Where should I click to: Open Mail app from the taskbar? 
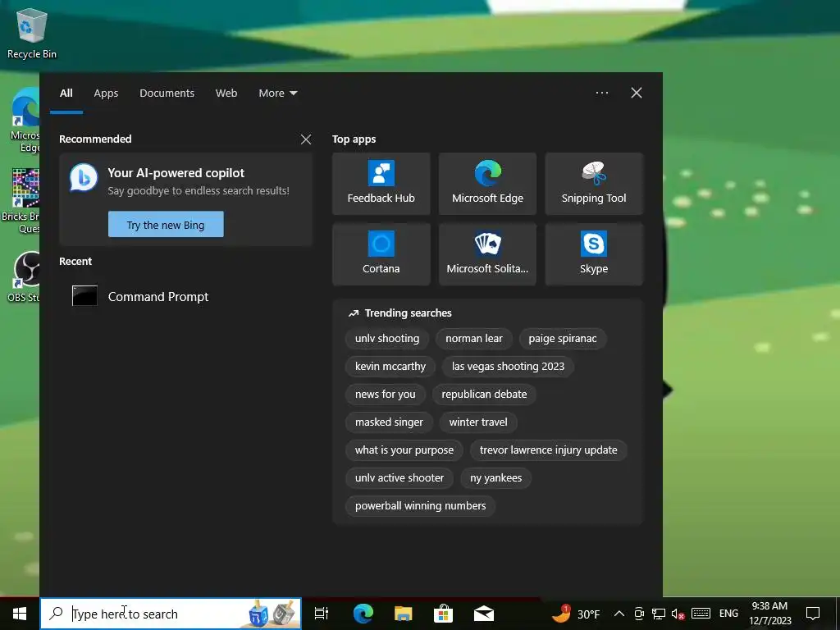[x=484, y=614]
